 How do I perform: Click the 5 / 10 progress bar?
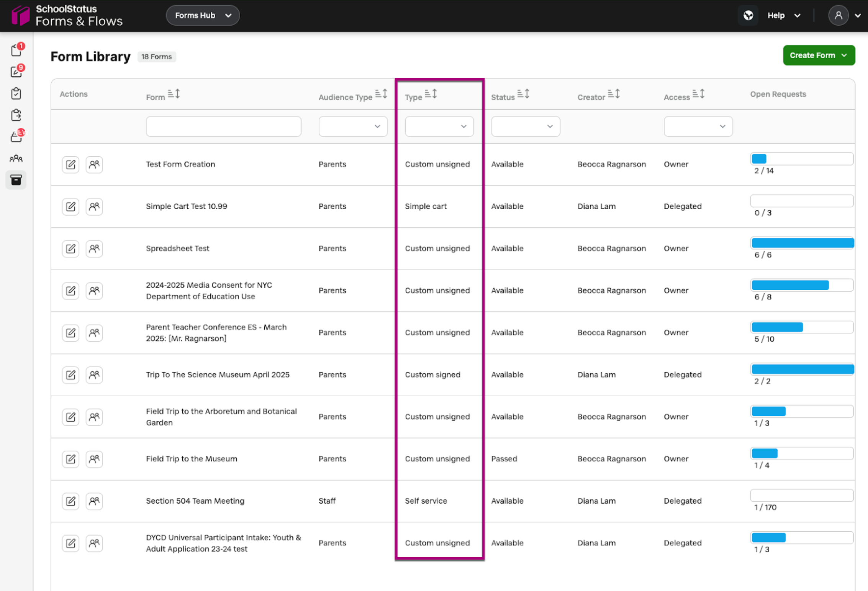(802, 327)
